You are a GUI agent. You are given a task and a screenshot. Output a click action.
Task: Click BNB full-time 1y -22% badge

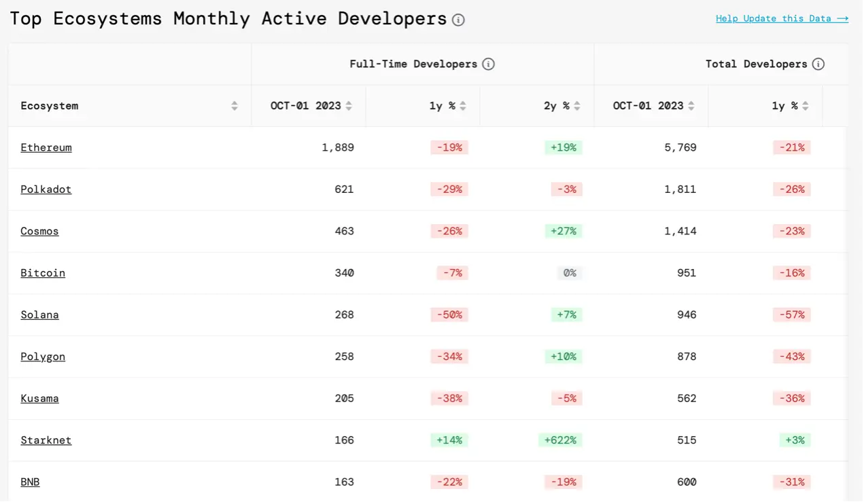(449, 482)
